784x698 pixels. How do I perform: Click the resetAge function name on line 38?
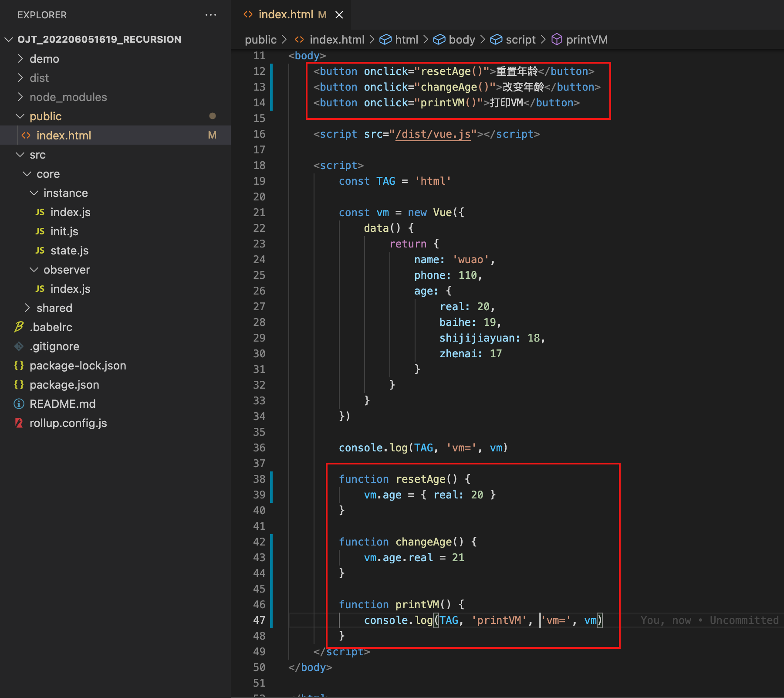point(420,479)
